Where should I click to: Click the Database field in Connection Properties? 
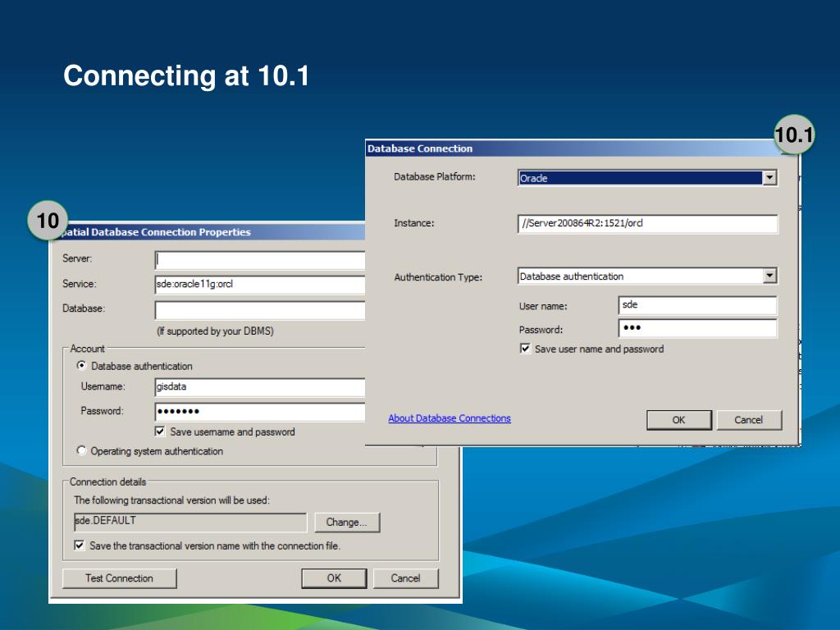[x=260, y=309]
